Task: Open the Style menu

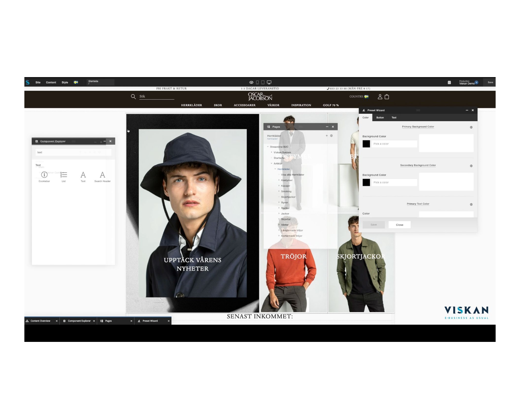Action: click(x=65, y=82)
